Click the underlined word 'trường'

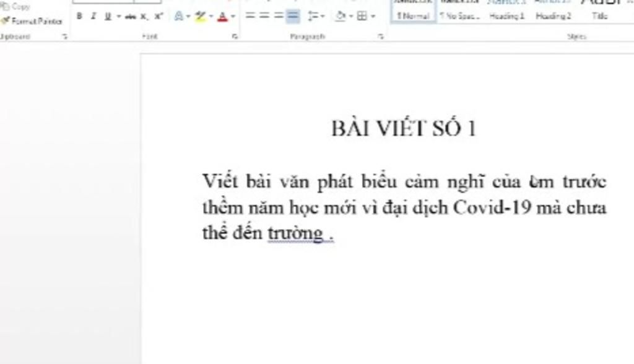(295, 233)
